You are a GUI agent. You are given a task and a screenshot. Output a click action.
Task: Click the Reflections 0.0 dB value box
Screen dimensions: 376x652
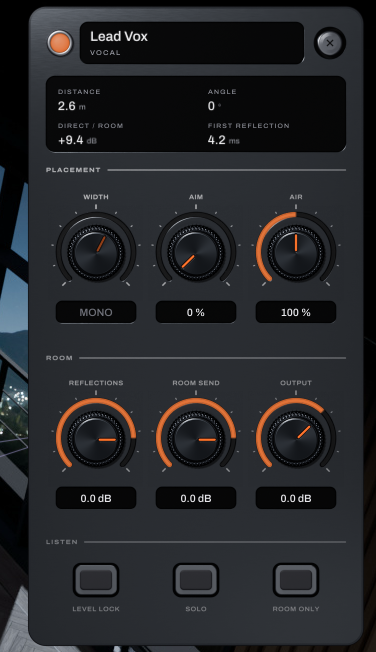point(96,498)
